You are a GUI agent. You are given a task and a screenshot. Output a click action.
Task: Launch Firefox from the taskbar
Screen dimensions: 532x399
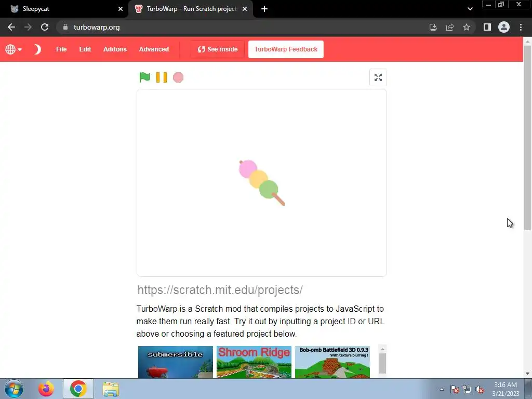click(x=46, y=389)
